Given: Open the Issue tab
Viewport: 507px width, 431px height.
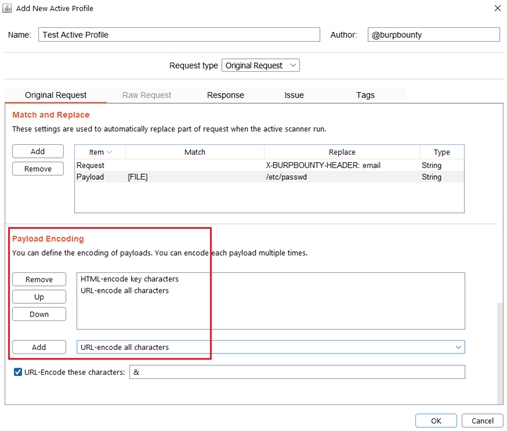Looking at the screenshot, I should point(294,95).
